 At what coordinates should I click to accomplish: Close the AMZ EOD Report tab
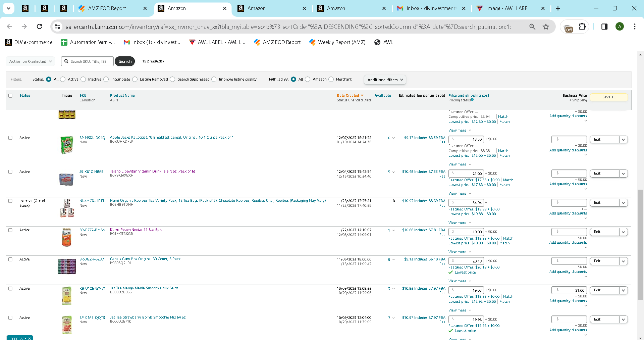145,8
